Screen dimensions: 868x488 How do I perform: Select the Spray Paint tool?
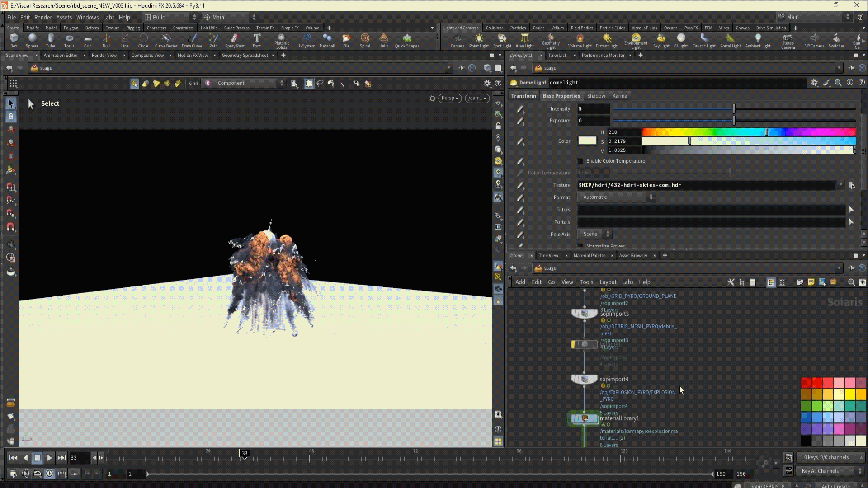coord(235,40)
